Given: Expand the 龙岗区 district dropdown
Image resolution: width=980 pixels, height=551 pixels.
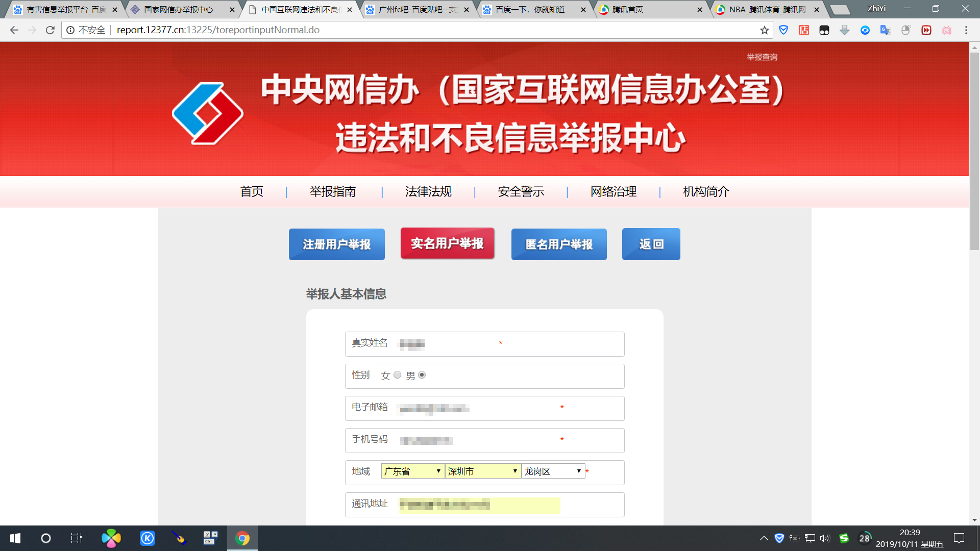Looking at the screenshot, I should (x=553, y=471).
